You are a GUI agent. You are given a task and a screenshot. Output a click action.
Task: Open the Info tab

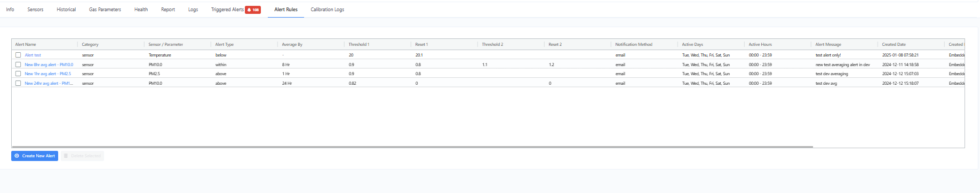click(x=10, y=10)
